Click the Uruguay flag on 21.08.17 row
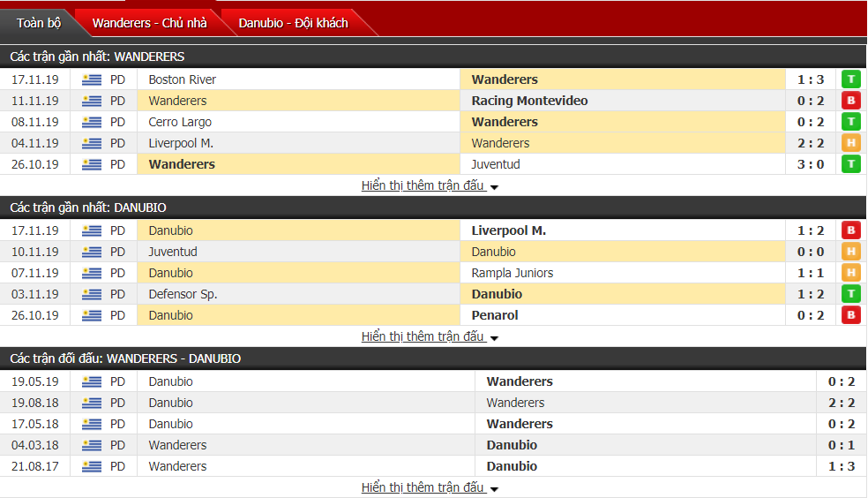The image size is (868, 498). click(x=92, y=466)
